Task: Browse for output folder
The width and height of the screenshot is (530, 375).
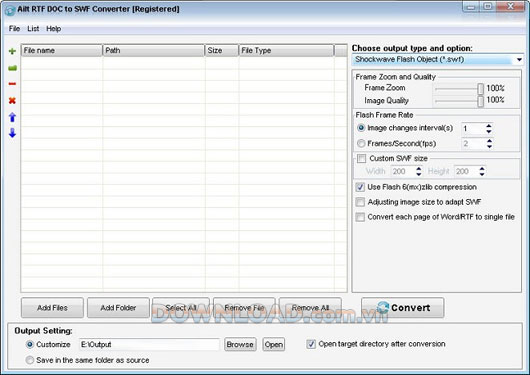Action: point(240,344)
